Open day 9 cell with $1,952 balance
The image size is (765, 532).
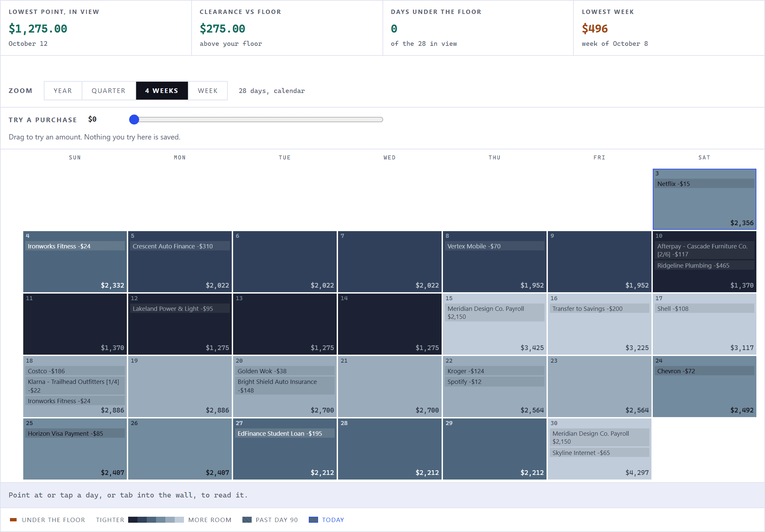599,261
